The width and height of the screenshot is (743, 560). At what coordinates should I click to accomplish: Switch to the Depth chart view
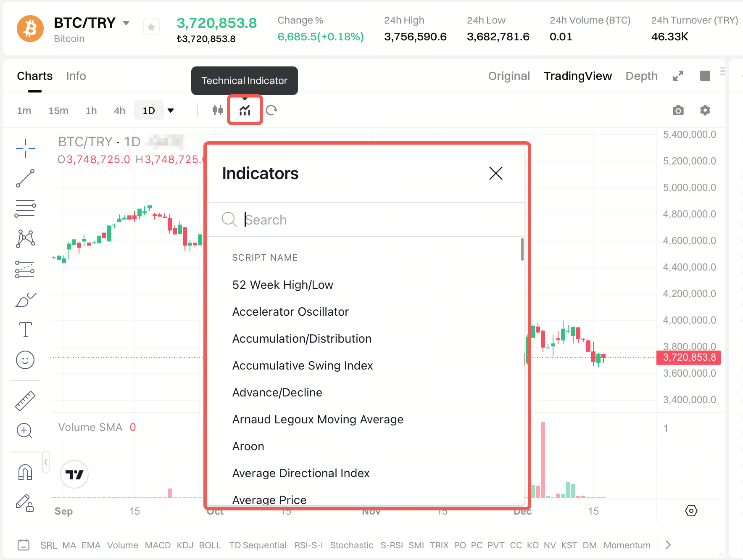coord(641,76)
